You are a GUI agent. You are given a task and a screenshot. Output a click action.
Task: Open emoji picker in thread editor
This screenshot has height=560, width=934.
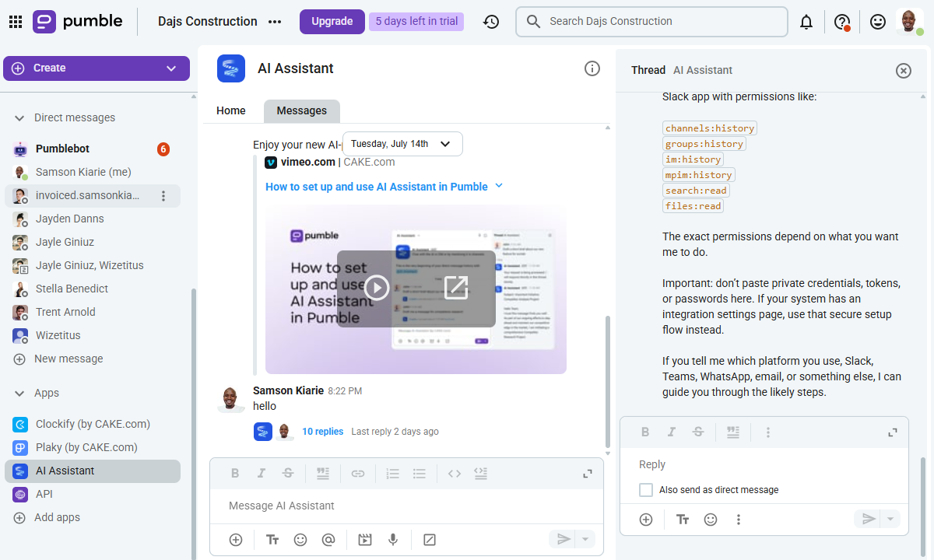point(711,520)
